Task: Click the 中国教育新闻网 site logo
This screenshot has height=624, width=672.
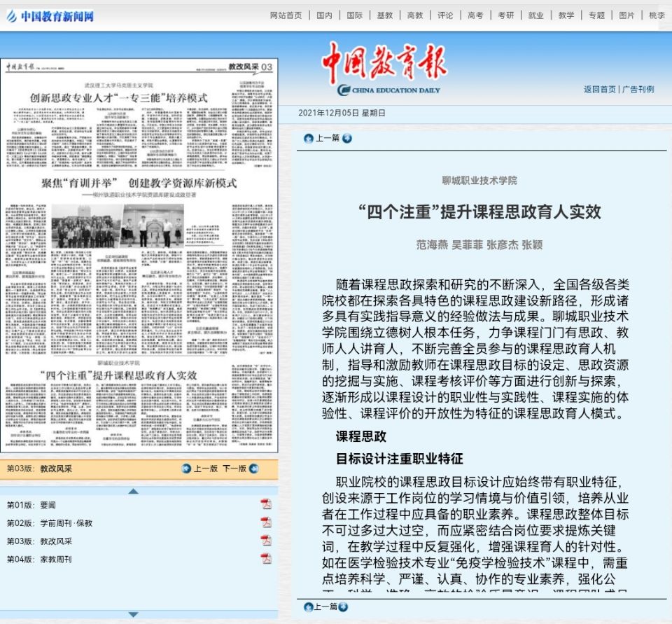Action: click(50, 16)
